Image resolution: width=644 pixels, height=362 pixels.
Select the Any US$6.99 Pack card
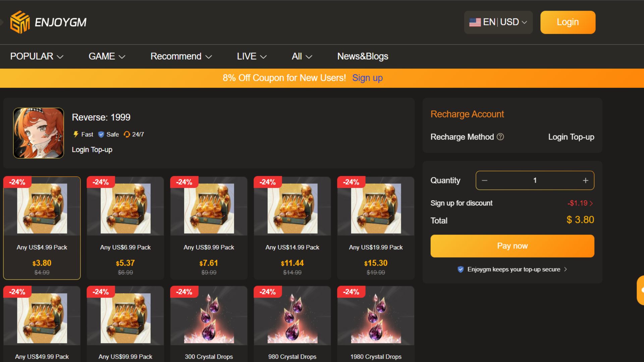tap(125, 228)
